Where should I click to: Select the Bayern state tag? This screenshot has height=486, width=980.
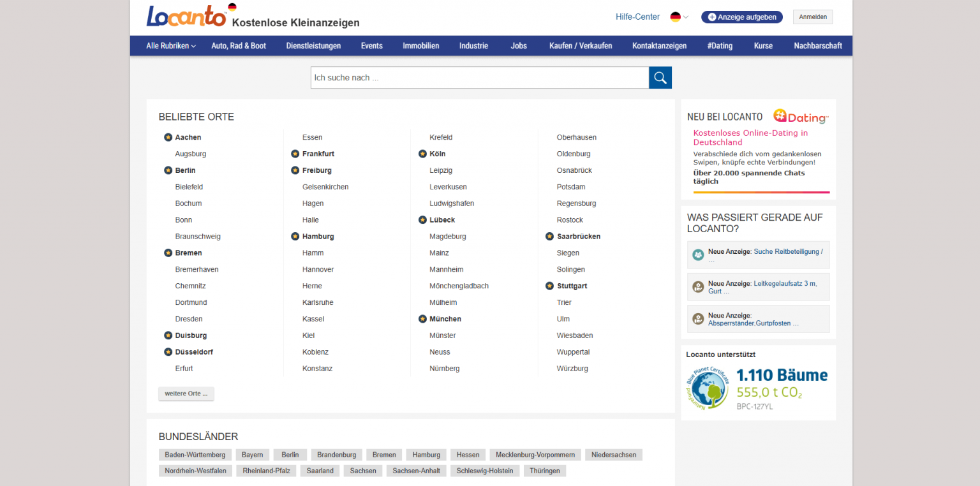coord(253,455)
